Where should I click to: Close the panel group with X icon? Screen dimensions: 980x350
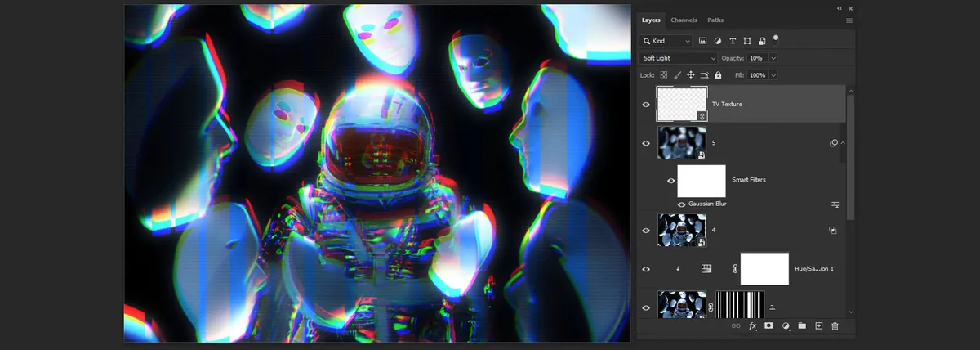[850, 7]
